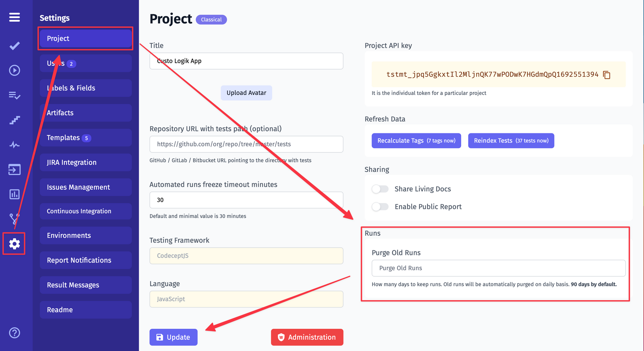Focus the project Title field
644x351 pixels.
pos(246,61)
